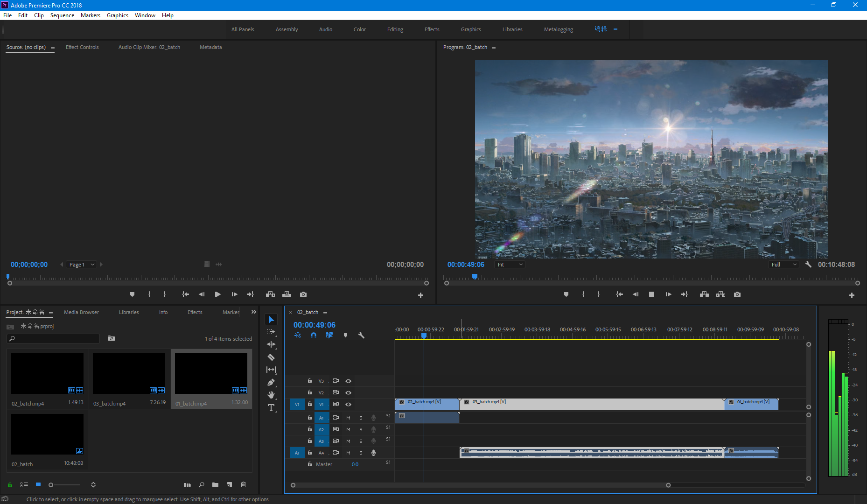Screen dimensions: 867x504
Task: Open Source panel menu
Action: click(x=53, y=48)
